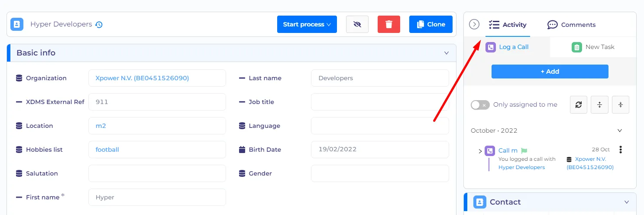Click the purple call icon on Call m

coord(490,151)
